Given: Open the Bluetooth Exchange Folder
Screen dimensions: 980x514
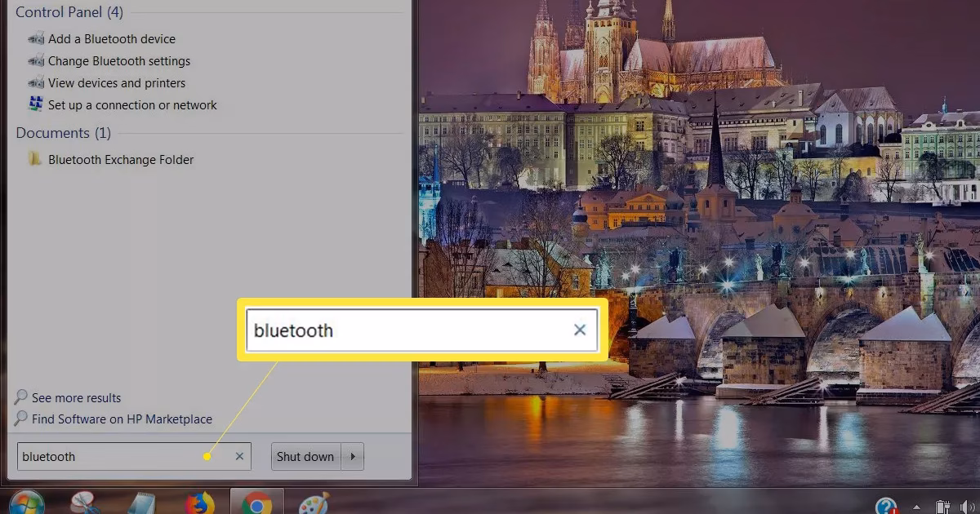Looking at the screenshot, I should coord(120,159).
